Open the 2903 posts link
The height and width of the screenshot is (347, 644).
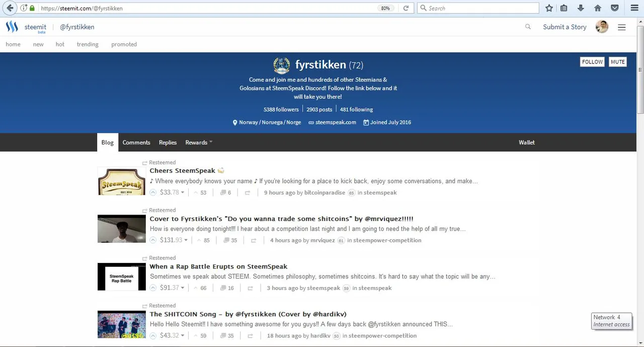point(319,109)
